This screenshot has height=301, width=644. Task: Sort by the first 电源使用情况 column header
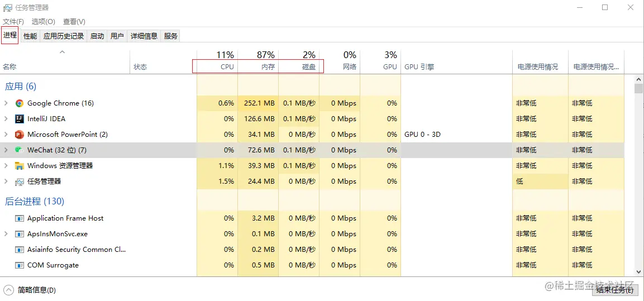click(541, 61)
